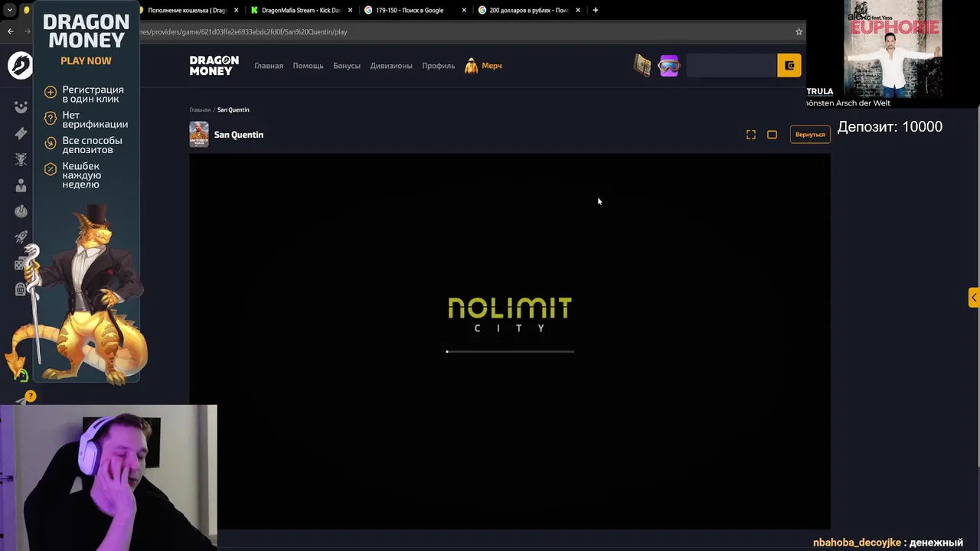Screen dimensions: 980x551
Task: Click the yellow question-mark help badge
Action: tap(31, 396)
